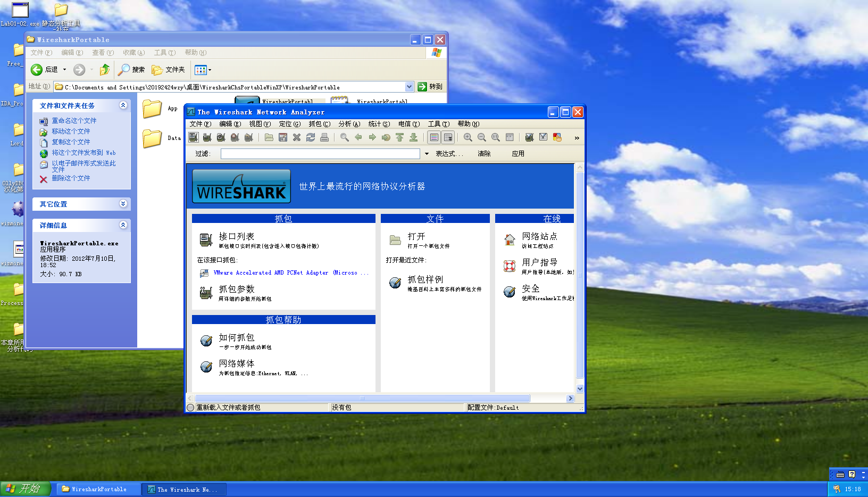Open the filter history dropdown arrow

click(427, 154)
